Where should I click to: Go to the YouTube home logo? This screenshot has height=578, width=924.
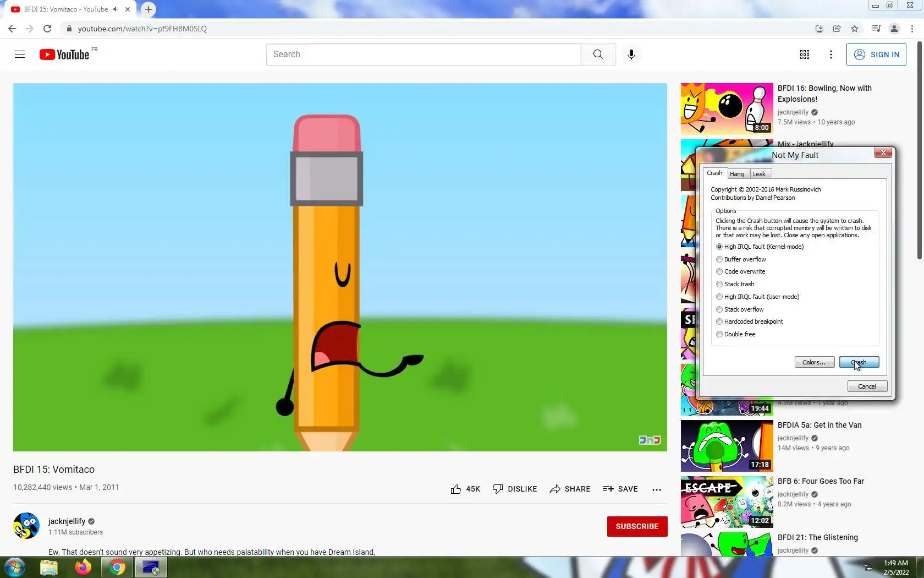click(64, 54)
